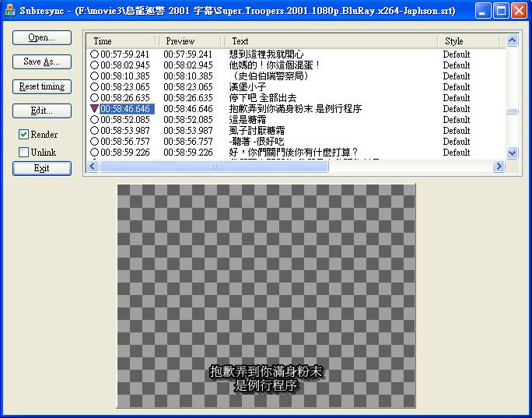
Task: Click the Text column header
Action: [330, 41]
